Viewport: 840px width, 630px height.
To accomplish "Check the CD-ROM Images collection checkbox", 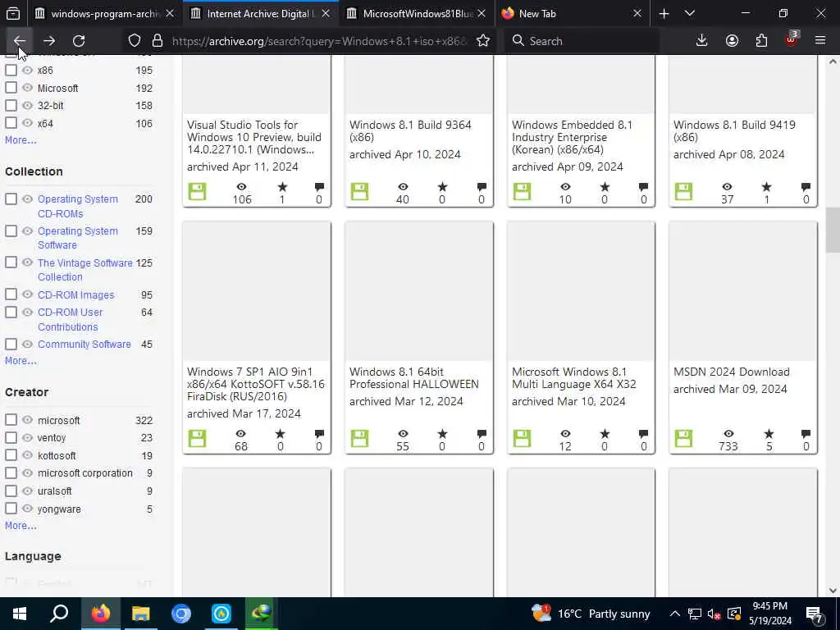I will pyautogui.click(x=11, y=294).
